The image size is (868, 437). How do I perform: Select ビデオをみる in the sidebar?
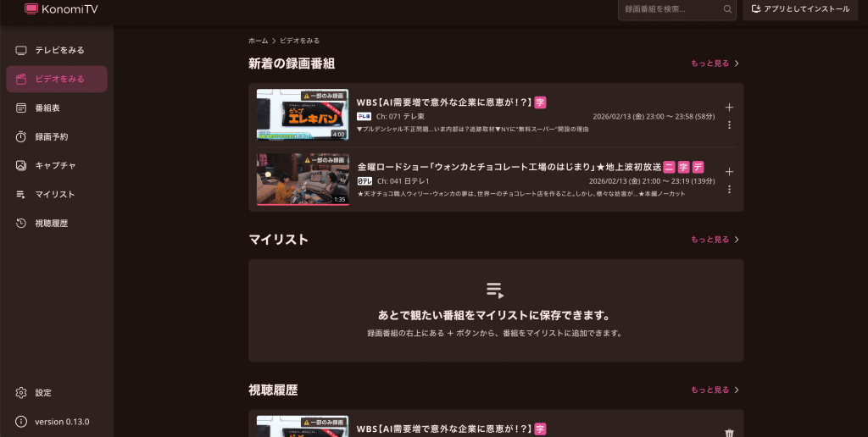tap(58, 79)
